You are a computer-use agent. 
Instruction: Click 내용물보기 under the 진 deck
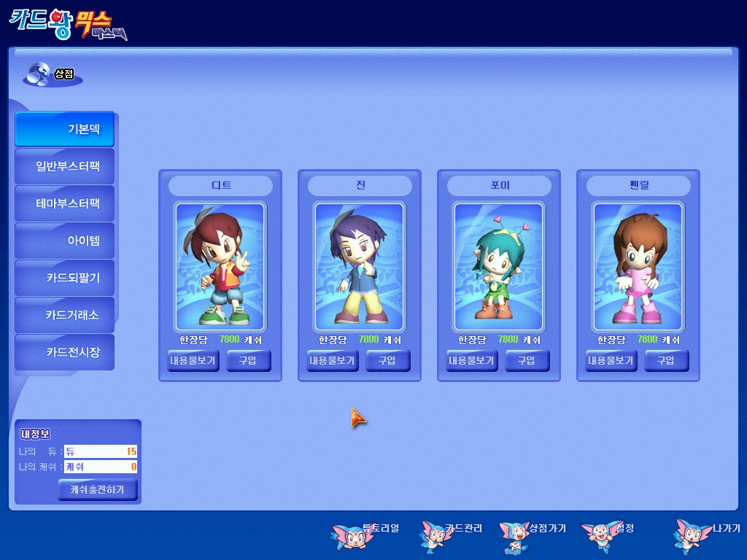pyautogui.click(x=333, y=360)
